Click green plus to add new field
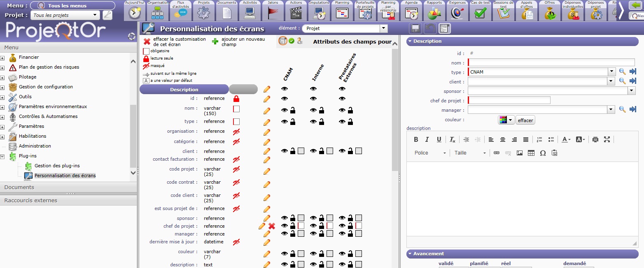 tap(215, 42)
